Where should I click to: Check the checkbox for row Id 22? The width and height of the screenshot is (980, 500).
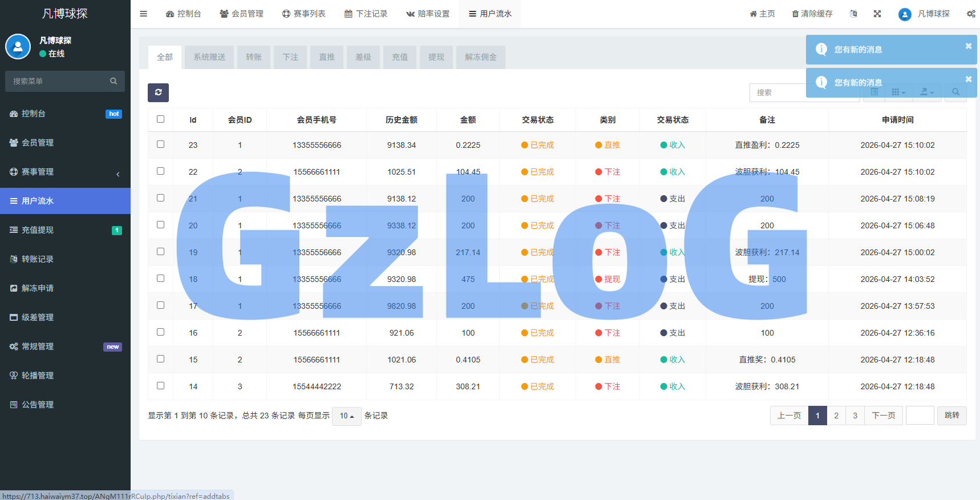click(x=160, y=171)
